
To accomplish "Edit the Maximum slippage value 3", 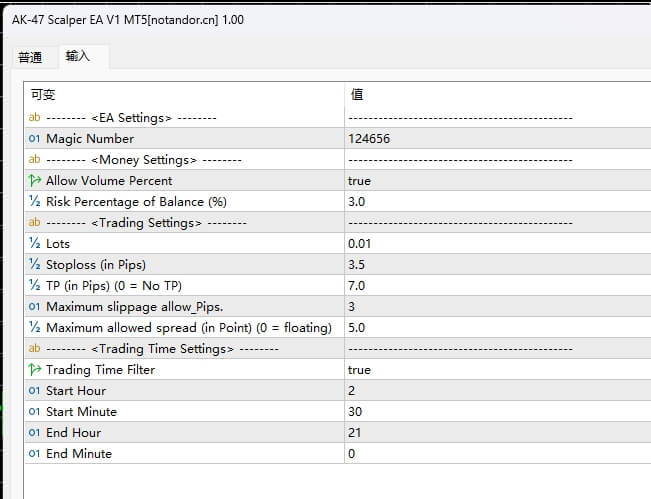I will 352,307.
